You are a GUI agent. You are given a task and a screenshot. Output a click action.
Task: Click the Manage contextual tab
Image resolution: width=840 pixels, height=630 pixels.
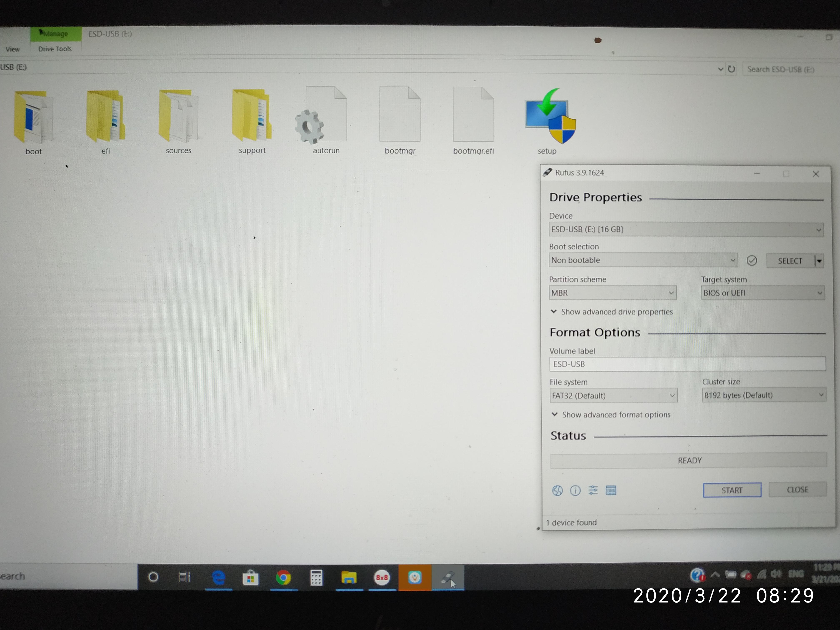click(55, 34)
